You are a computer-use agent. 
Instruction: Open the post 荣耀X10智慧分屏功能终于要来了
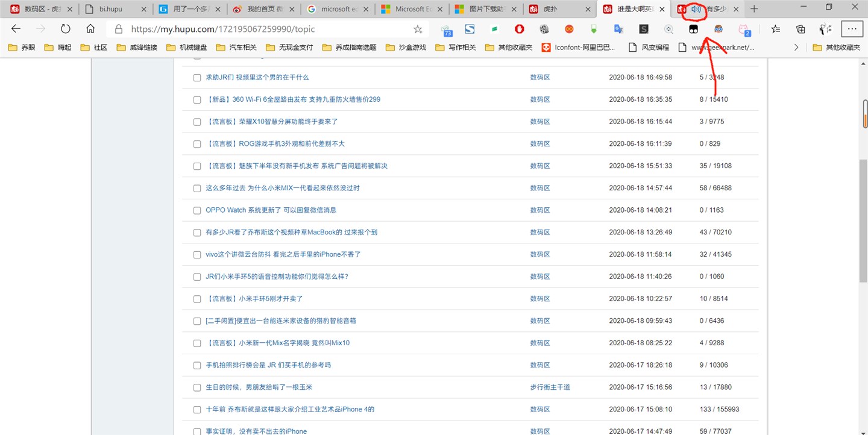click(272, 122)
